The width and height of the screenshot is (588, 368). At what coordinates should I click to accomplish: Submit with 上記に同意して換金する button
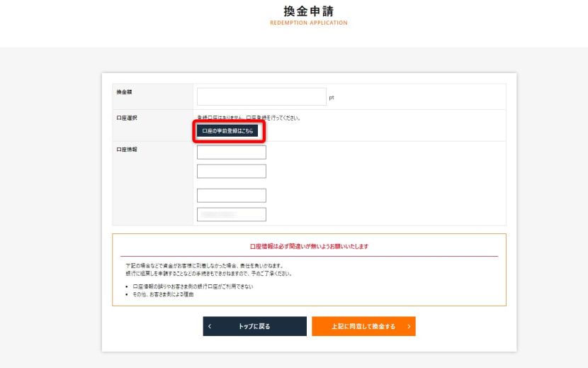coord(363,326)
